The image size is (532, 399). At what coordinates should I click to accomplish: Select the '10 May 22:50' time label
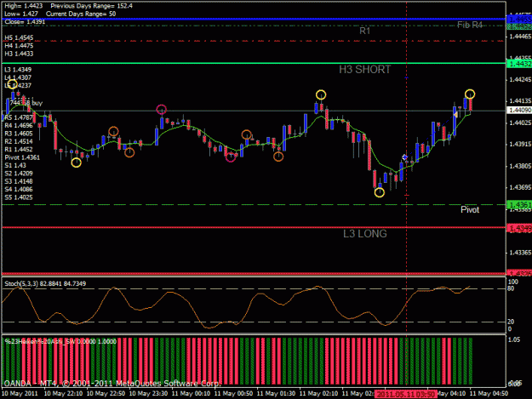tap(106, 394)
